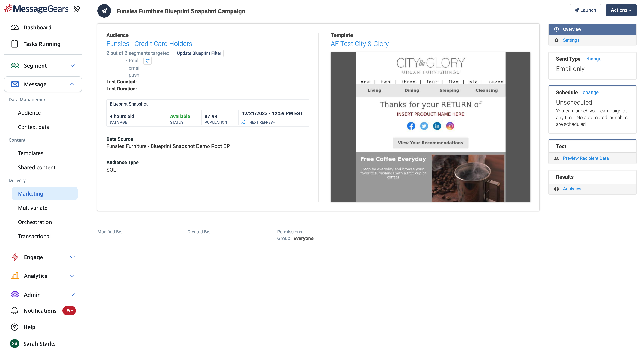644x357 pixels.
Task: Open Multivariate campaigns
Action: click(x=33, y=208)
